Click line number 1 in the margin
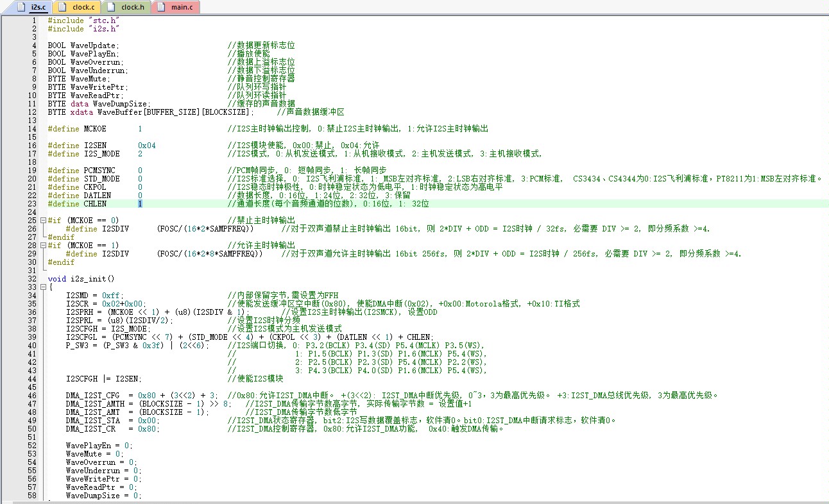The image size is (829, 504). click(34, 20)
